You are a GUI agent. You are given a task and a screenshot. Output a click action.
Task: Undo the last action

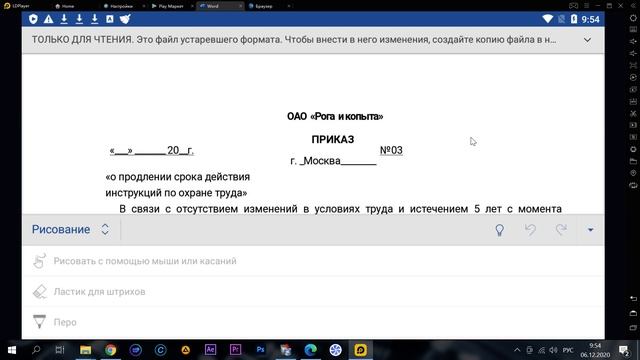[x=530, y=230]
